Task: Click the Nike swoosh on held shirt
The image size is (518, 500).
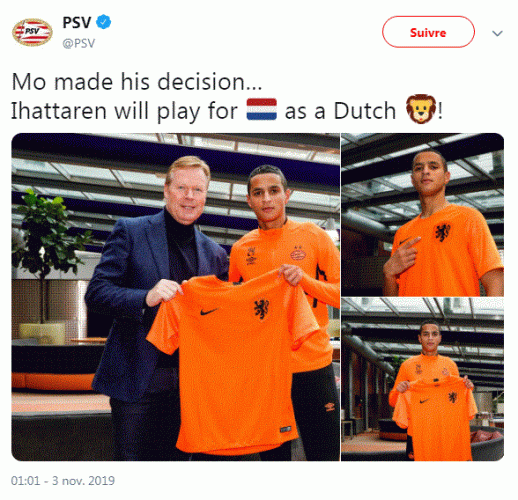Action: click(x=209, y=312)
